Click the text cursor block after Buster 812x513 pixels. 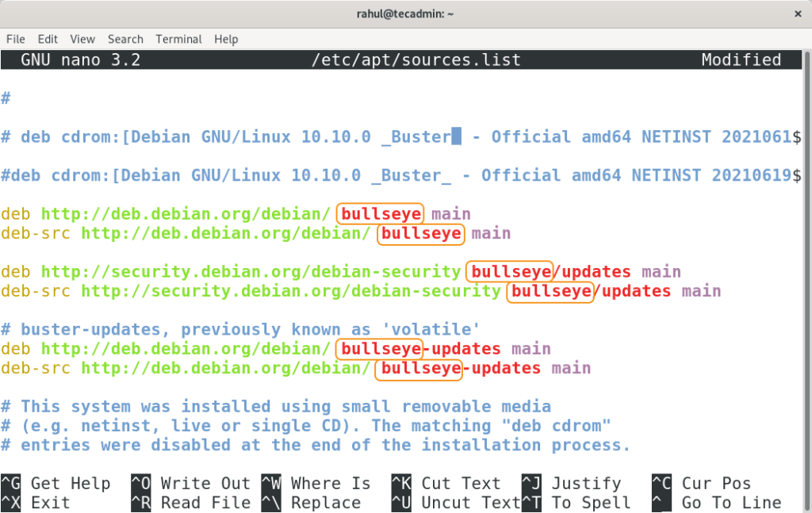pyautogui.click(x=456, y=137)
